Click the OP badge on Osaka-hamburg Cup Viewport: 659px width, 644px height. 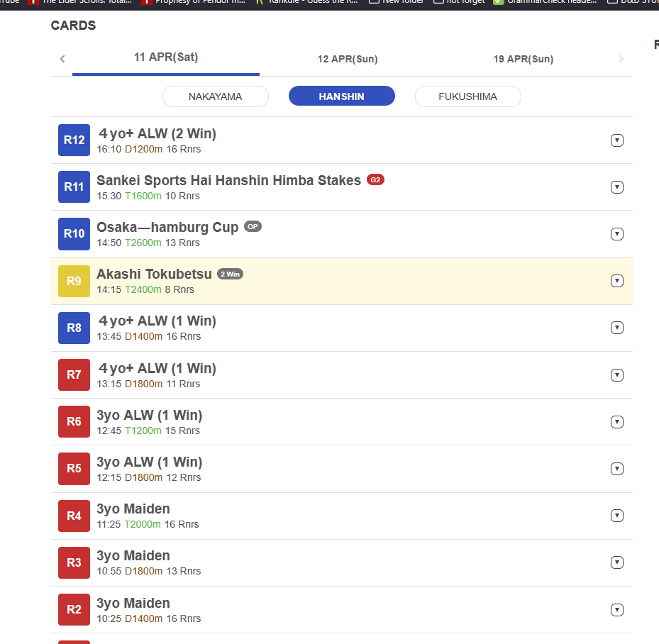coord(253,226)
